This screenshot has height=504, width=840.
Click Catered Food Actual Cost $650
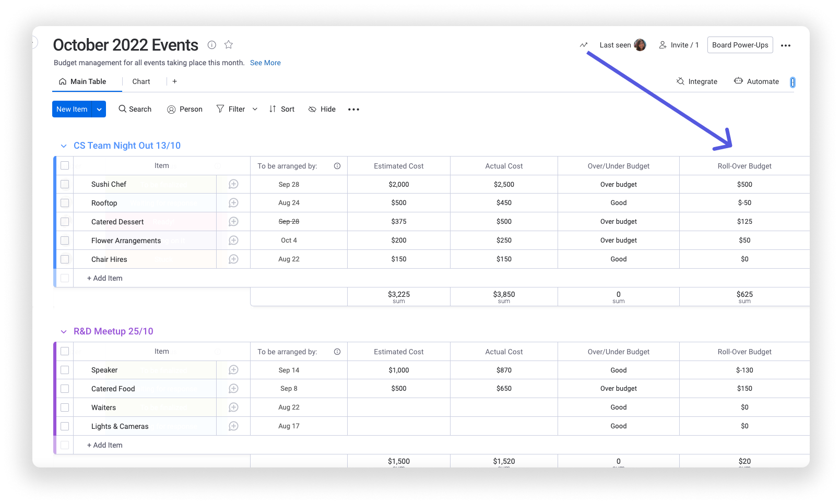[504, 389]
